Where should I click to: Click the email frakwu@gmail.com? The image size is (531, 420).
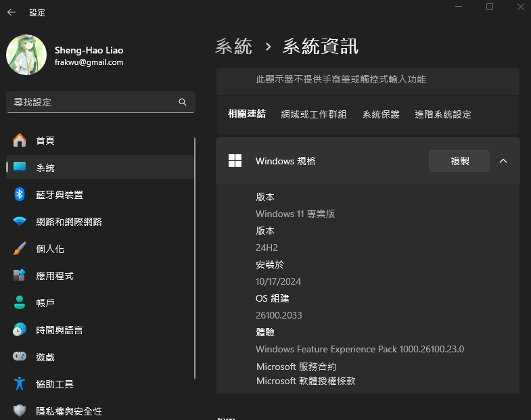[89, 62]
